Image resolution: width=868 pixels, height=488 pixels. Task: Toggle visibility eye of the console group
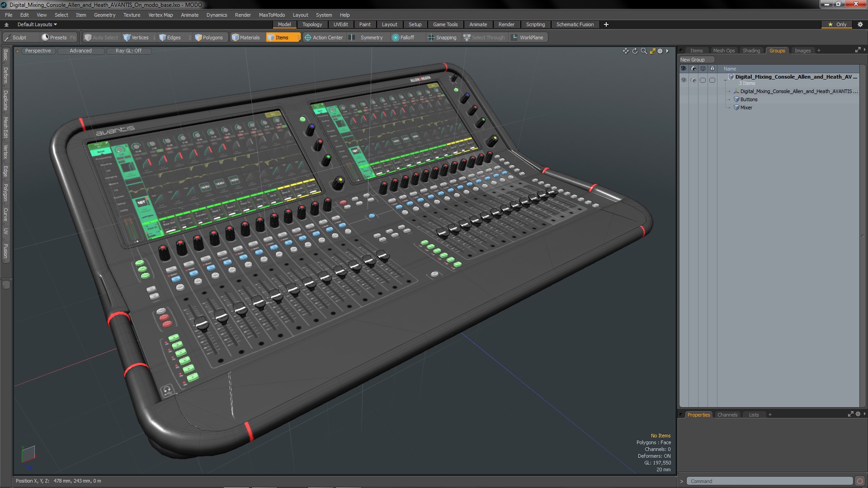(684, 80)
